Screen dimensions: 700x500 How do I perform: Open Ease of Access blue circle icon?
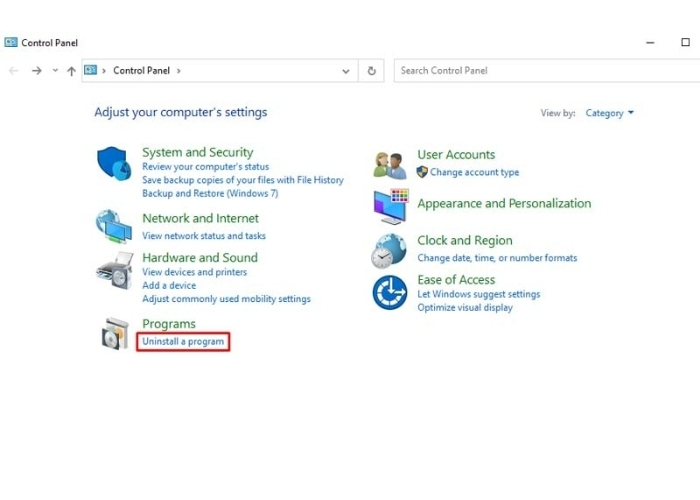[x=390, y=292]
